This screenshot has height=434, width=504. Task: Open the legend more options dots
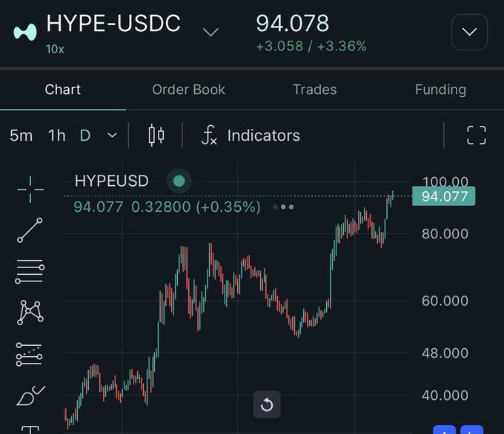click(x=283, y=207)
